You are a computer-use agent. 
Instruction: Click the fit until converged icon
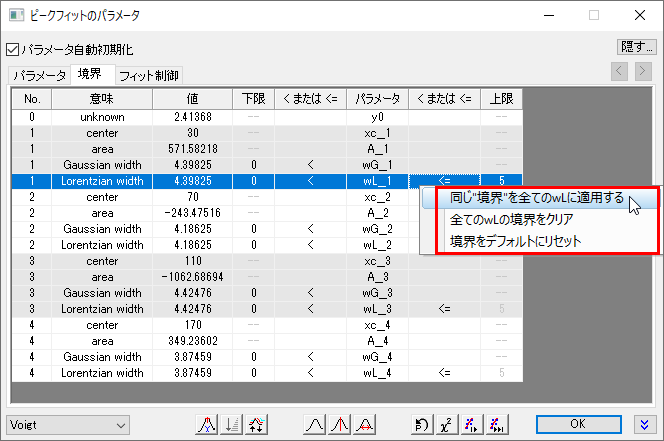click(497, 424)
